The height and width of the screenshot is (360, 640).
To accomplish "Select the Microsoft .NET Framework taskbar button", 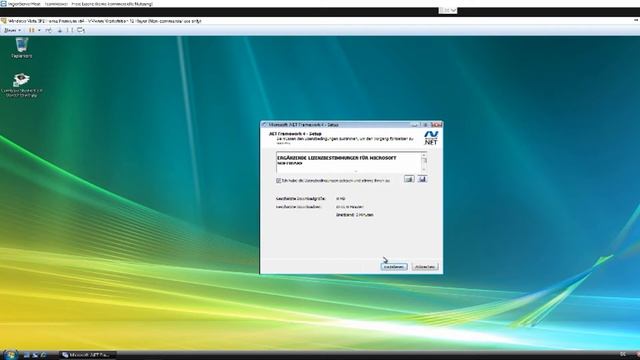I will pyautogui.click(x=87, y=355).
